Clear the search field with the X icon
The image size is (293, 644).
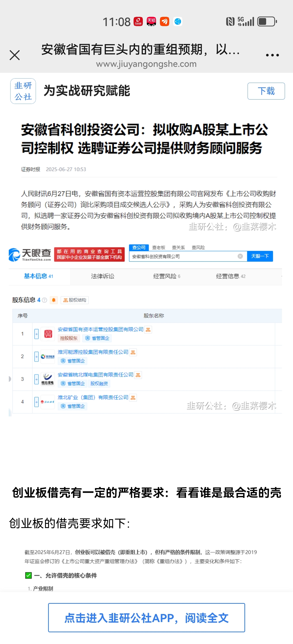240,256
